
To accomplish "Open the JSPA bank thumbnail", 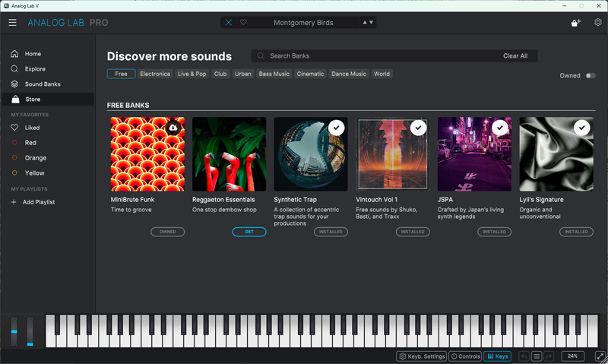I will point(474,154).
